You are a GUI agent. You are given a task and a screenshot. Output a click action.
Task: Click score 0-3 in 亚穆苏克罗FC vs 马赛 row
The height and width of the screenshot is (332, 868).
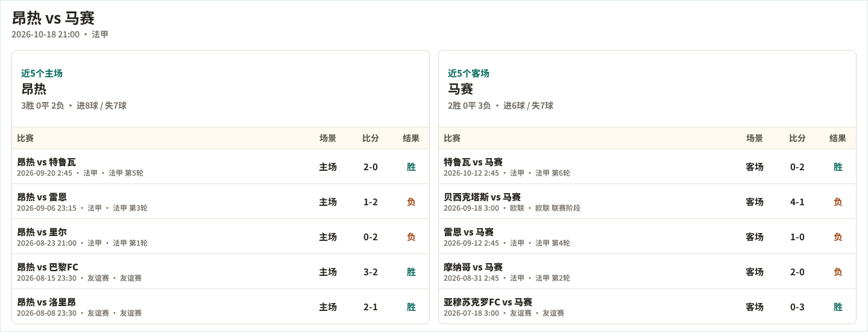(x=797, y=307)
